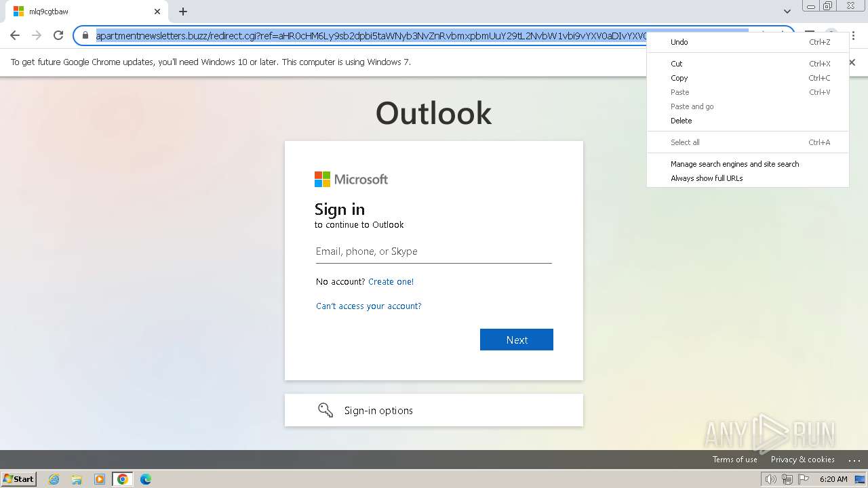Click the blue Next button

click(x=517, y=340)
